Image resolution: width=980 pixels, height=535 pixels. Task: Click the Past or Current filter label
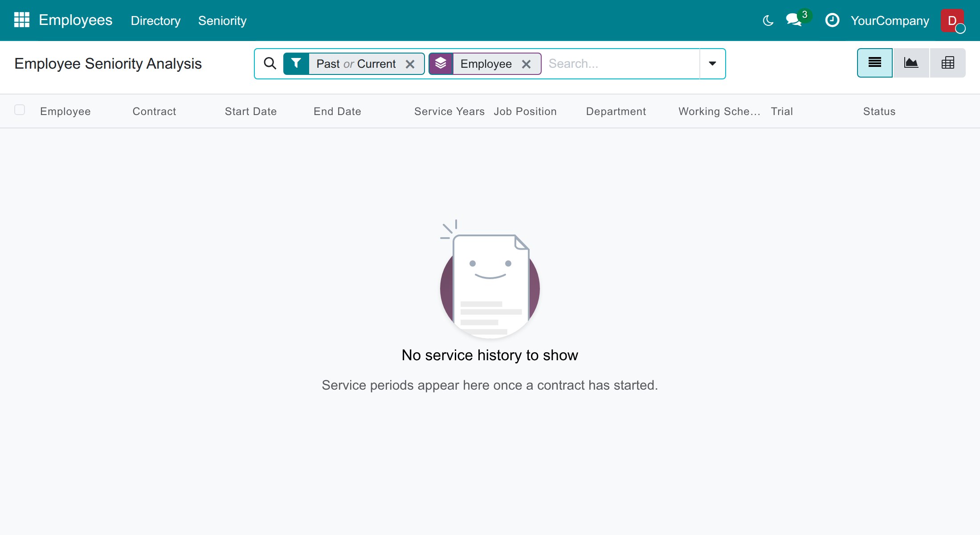click(x=356, y=64)
